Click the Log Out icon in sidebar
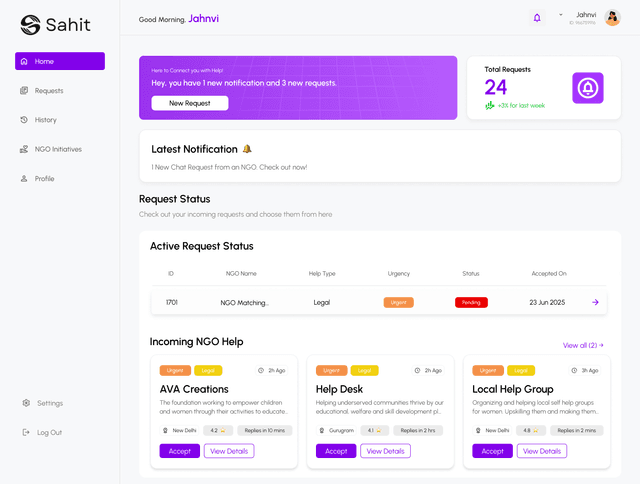Screen dimensions: 640x484 click(25, 432)
